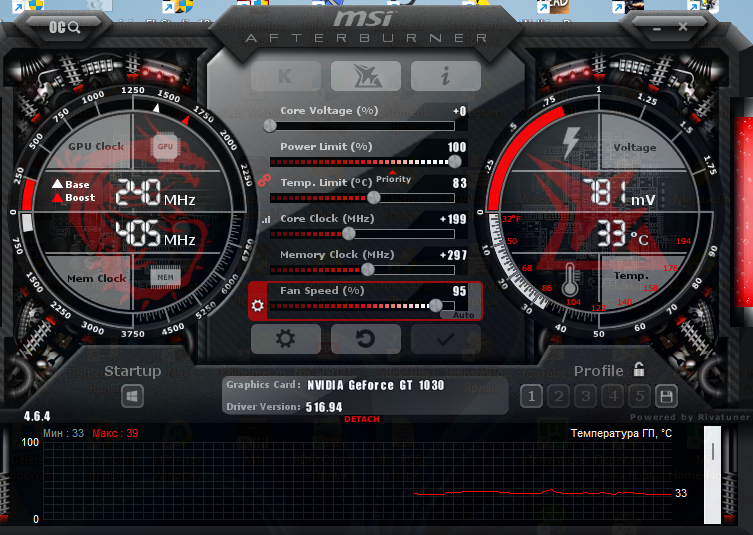Click the Memory Clock slider handle
Image resolution: width=753 pixels, height=535 pixels.
tap(367, 269)
